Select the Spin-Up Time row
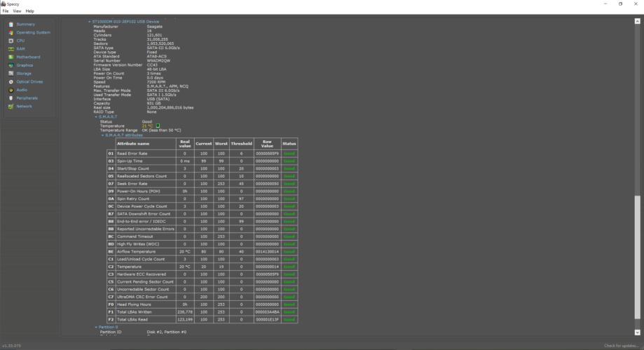Viewport: 644px width, 350px height. pos(202,161)
